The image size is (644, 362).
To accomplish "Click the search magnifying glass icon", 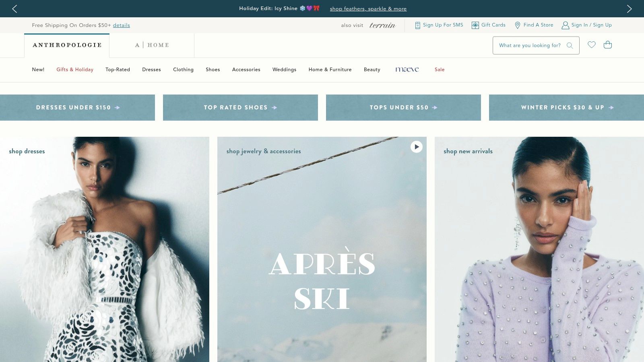I will coord(570,45).
